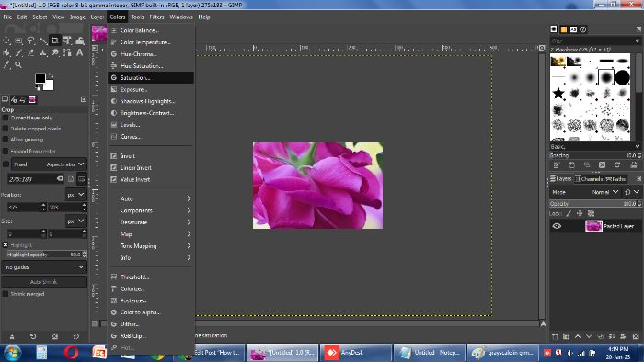
Task: Open the Filters menu
Action: pyautogui.click(x=156, y=17)
